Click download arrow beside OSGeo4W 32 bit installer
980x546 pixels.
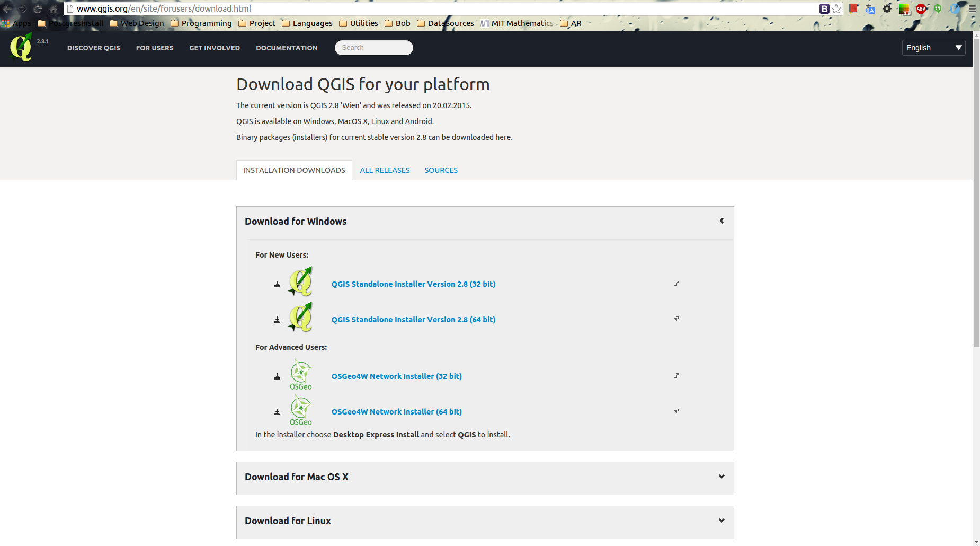coord(277,376)
